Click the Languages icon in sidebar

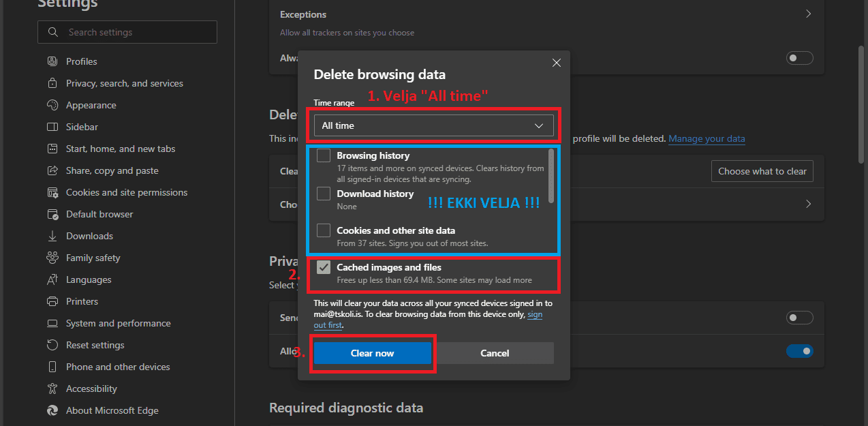coord(52,279)
